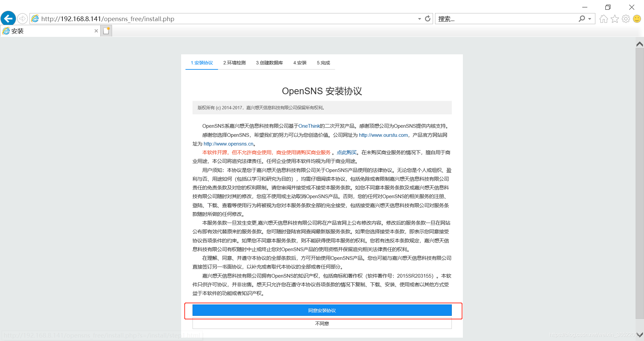This screenshot has width=644, height=341.
Task: Click the smiley feedback icon
Action: pyautogui.click(x=637, y=19)
